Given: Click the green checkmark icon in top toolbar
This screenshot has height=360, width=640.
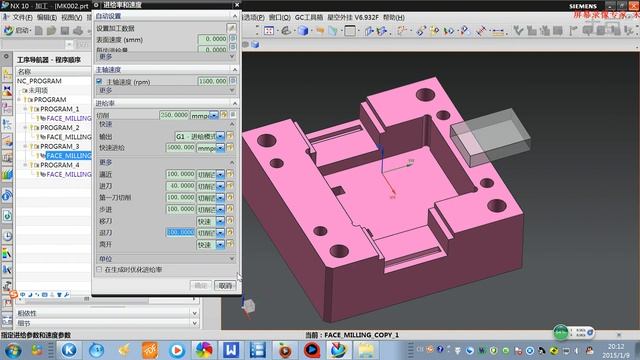Looking at the screenshot, I should pos(518,30).
